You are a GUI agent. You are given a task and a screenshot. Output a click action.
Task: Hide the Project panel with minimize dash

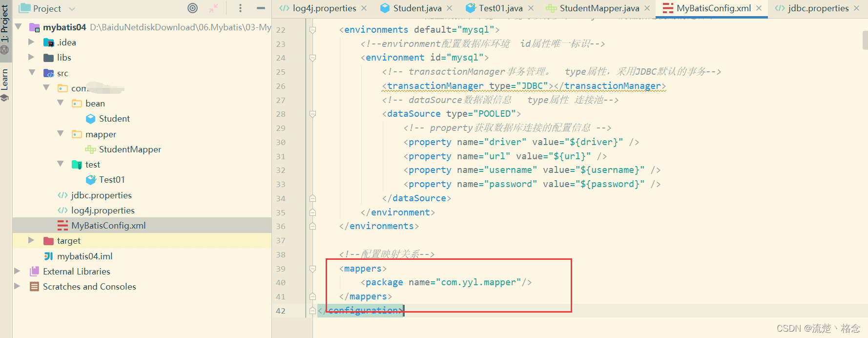261,8
